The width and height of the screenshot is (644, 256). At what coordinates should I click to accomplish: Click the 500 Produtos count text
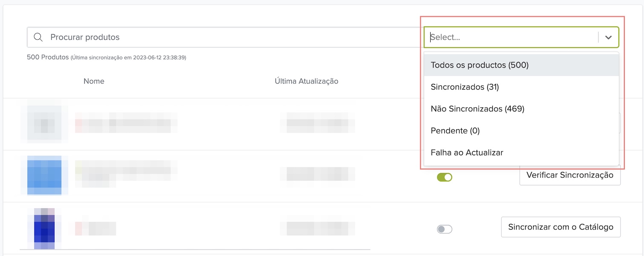point(47,57)
